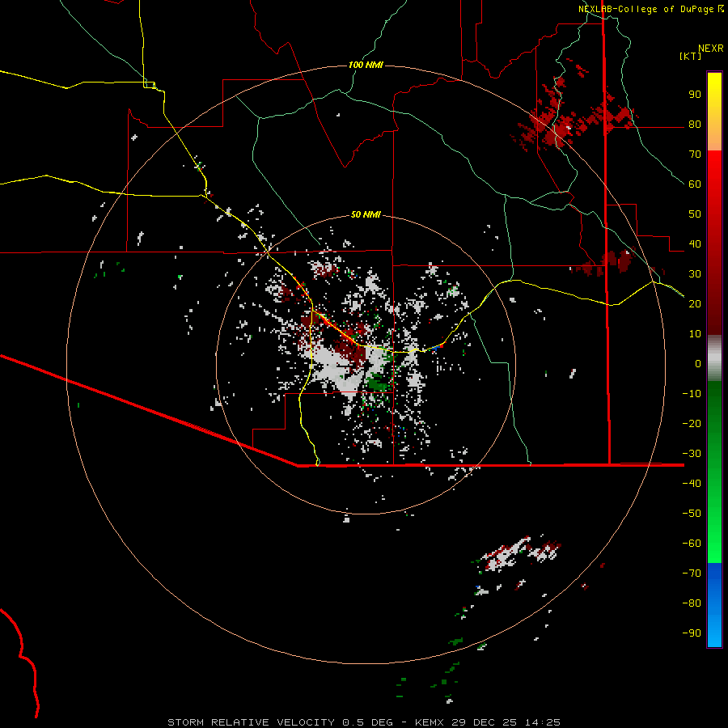Click the -40 value on the velocity scale

[692, 484]
